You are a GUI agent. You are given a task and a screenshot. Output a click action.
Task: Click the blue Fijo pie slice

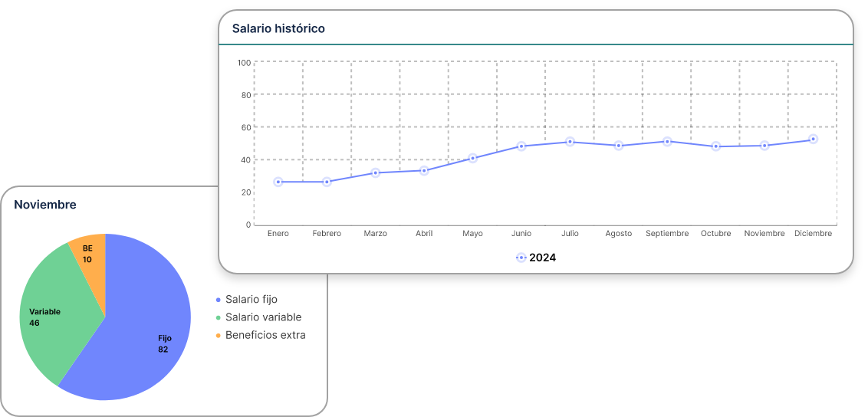(x=146, y=337)
